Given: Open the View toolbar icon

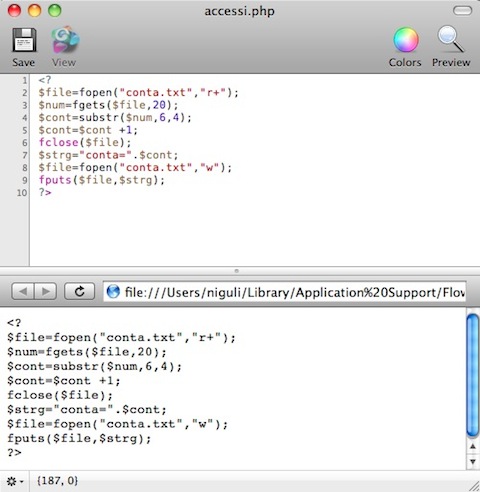Looking at the screenshot, I should tap(65, 40).
